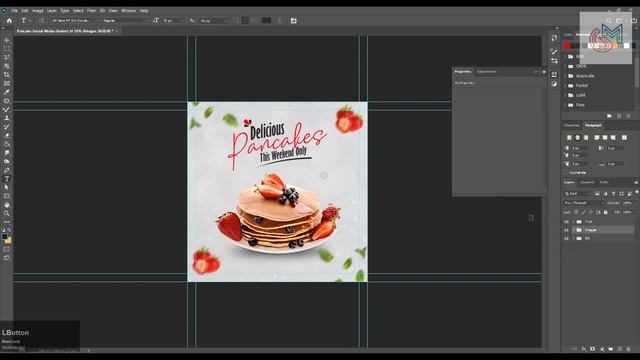The width and height of the screenshot is (640, 360).
Task: Click the red swatch in Swatches panel
Action: [x=567, y=45]
